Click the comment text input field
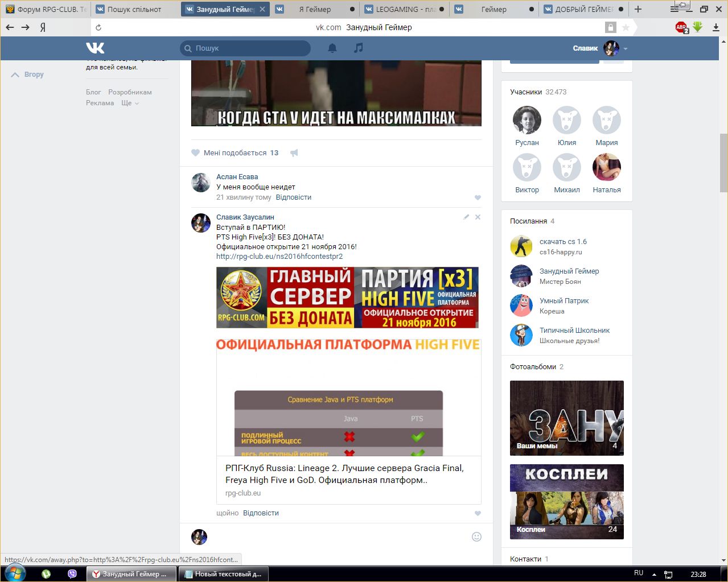Image resolution: width=728 pixels, height=582 pixels. click(340, 536)
